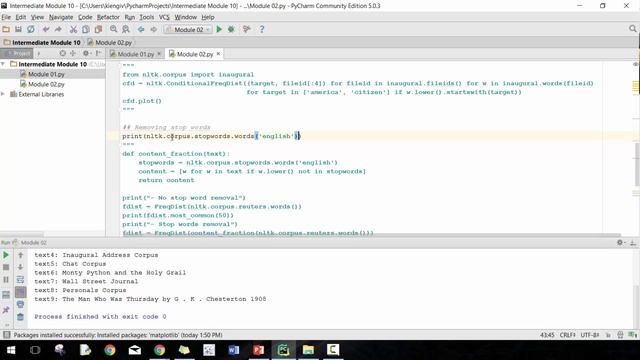This screenshot has height=360, width=640.
Task: Open Replace tool next to Find icon
Action: point(126,29)
